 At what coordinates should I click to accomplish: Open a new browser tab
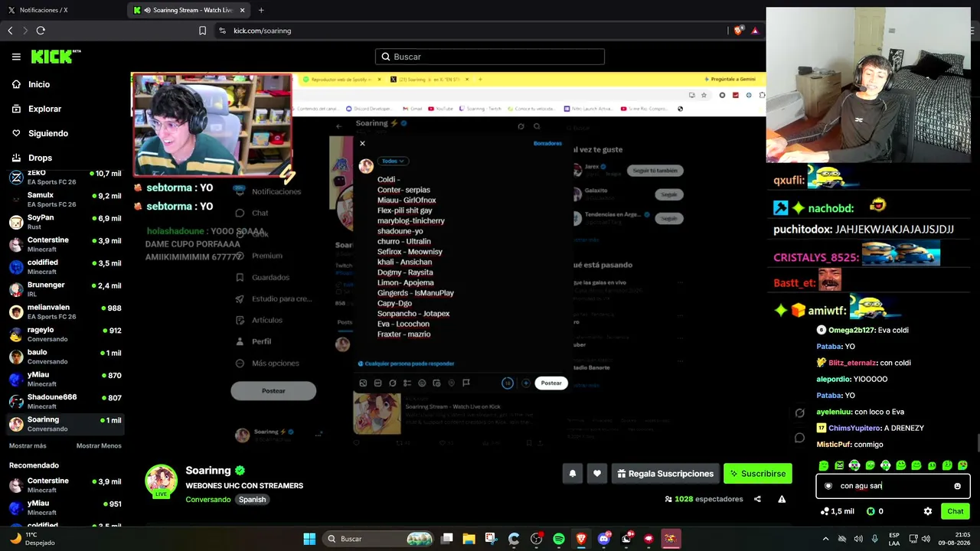click(x=261, y=10)
